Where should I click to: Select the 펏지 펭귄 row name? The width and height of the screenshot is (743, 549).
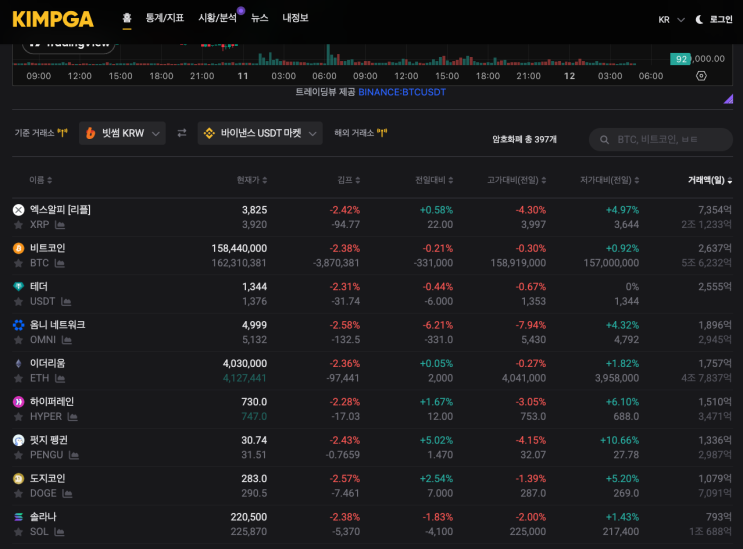coord(49,440)
